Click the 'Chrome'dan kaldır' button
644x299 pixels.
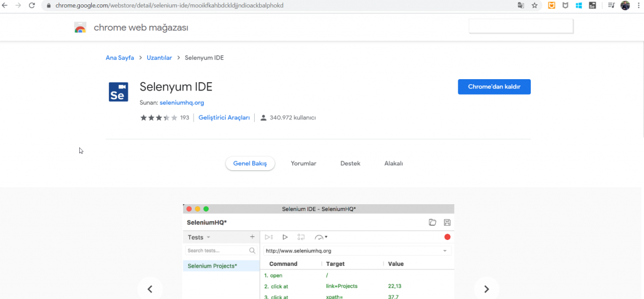click(x=494, y=87)
